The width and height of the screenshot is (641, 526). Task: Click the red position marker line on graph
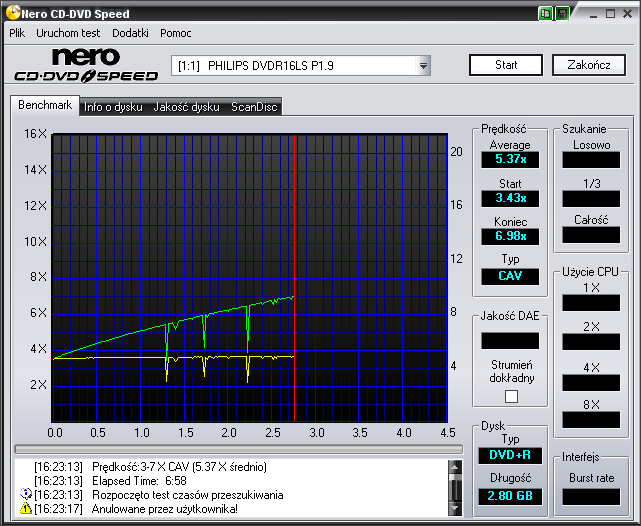(x=294, y=278)
